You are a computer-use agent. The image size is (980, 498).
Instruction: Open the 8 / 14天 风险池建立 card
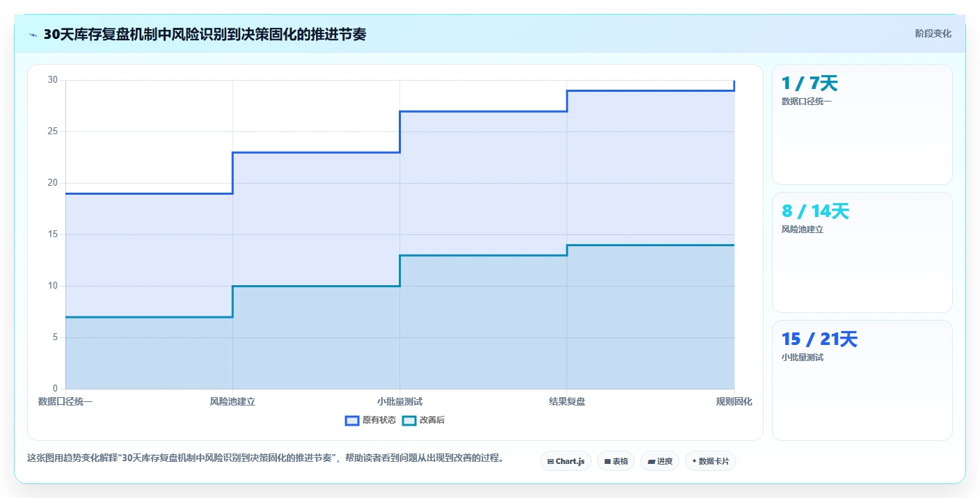[862, 252]
